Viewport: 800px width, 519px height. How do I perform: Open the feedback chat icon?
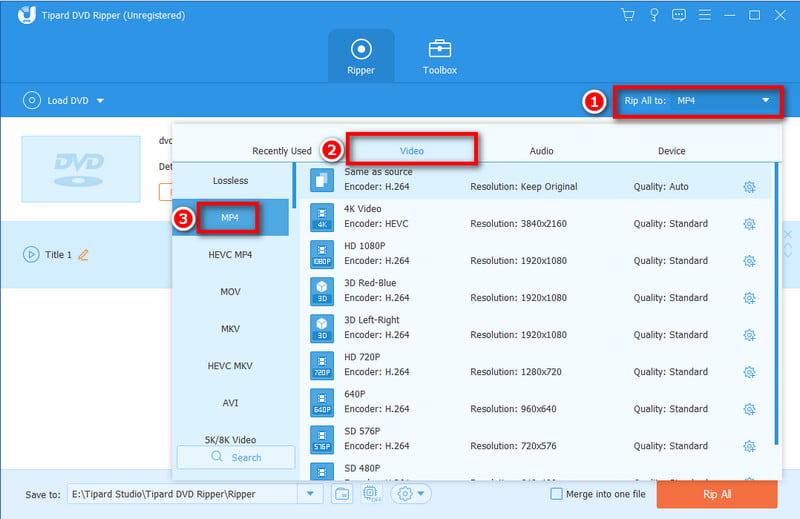[x=679, y=15]
